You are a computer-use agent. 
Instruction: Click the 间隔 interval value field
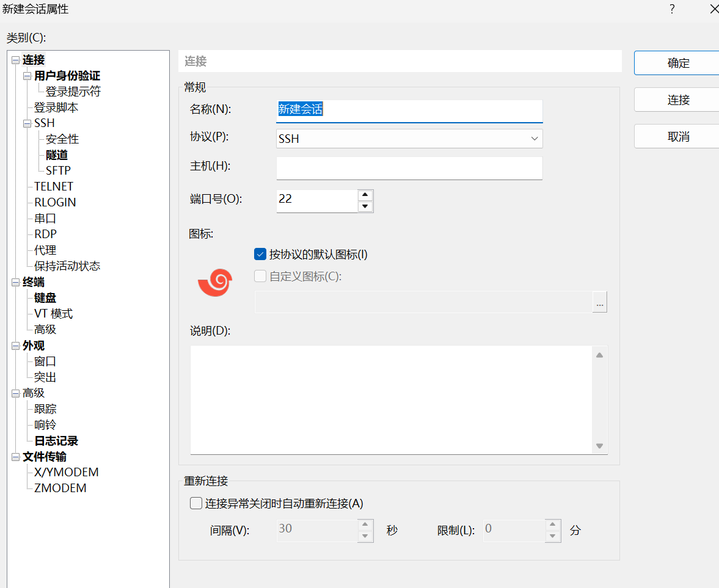tap(317, 530)
